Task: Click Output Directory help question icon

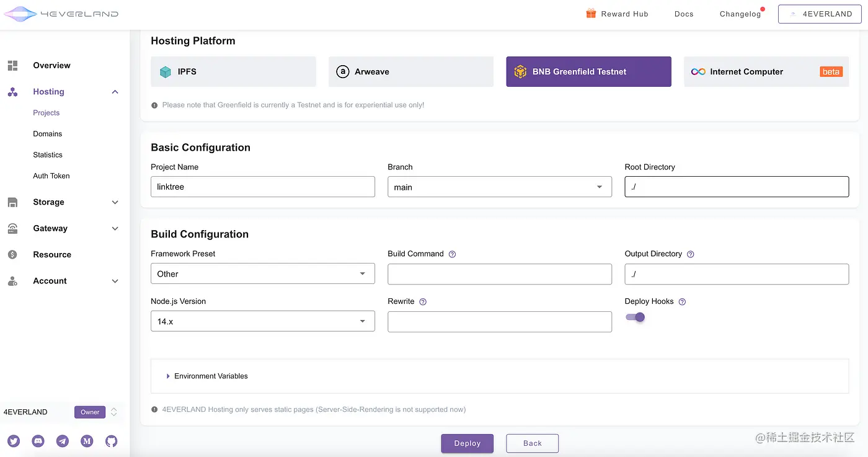Action: pyautogui.click(x=690, y=254)
